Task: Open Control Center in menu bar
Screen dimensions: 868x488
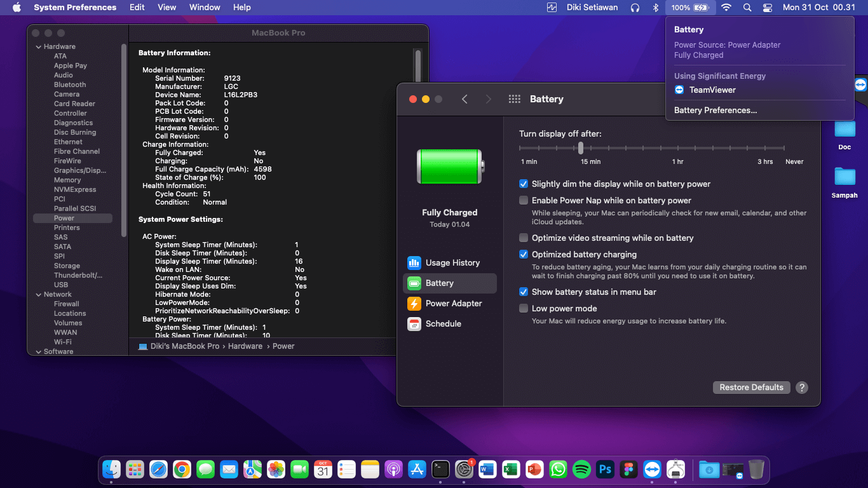Action: (768, 8)
